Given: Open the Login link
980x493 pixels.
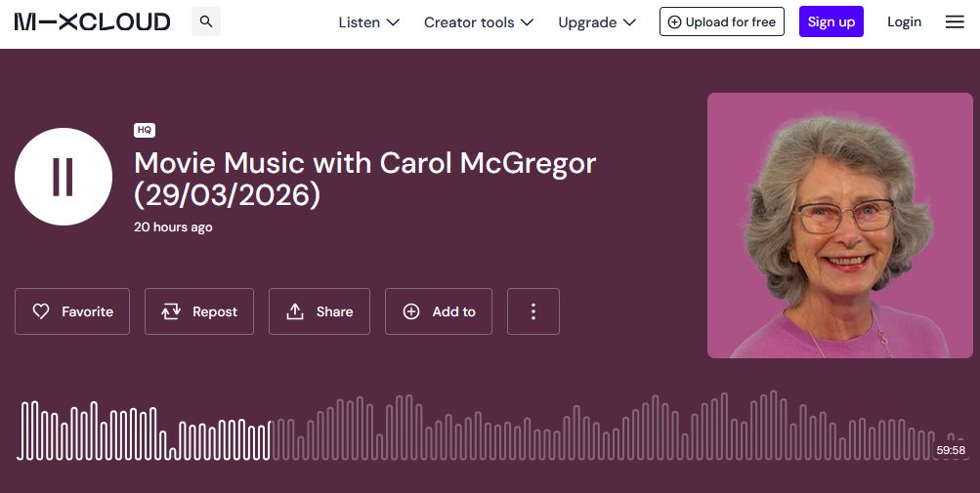Looking at the screenshot, I should click(x=905, y=21).
